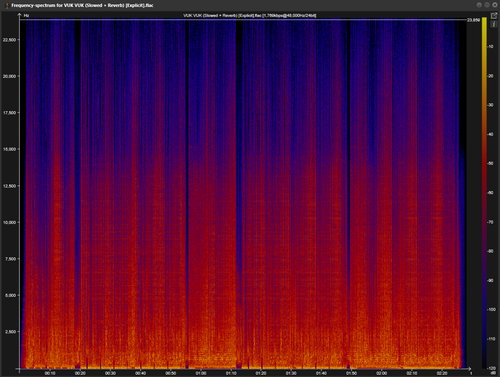Click the Frequency-spectrum window title text

click(x=82, y=5)
